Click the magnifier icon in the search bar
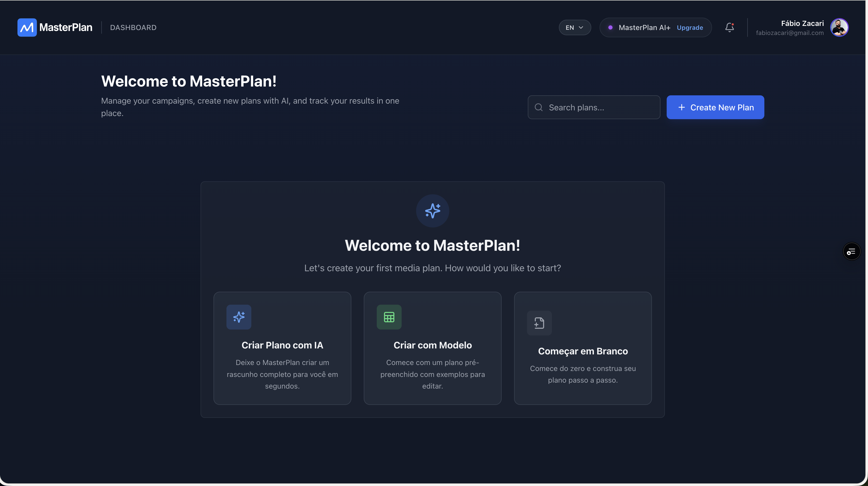868x486 pixels. coord(539,107)
